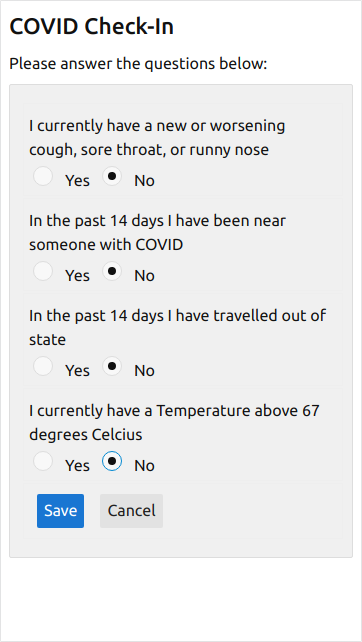This screenshot has height=642, width=362.
Task: Click the No label text under temperature question
Action: pos(145,466)
